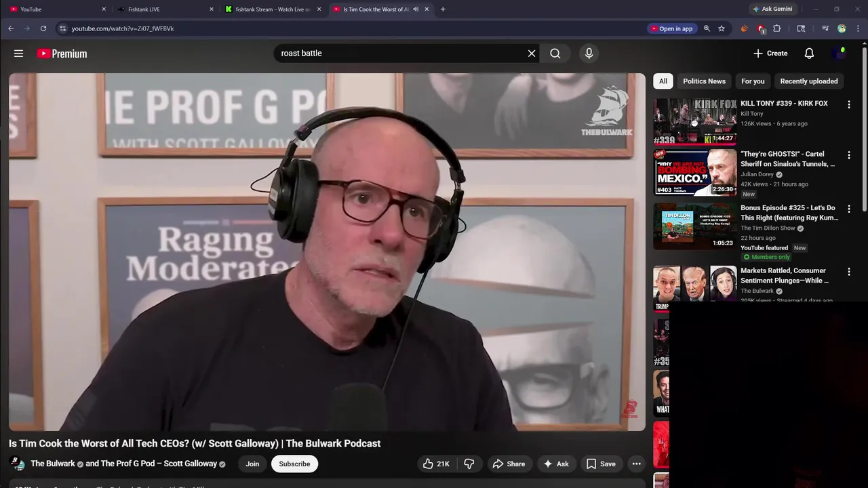Go back in browser history
The width and height of the screenshot is (868, 488).
click(11, 28)
